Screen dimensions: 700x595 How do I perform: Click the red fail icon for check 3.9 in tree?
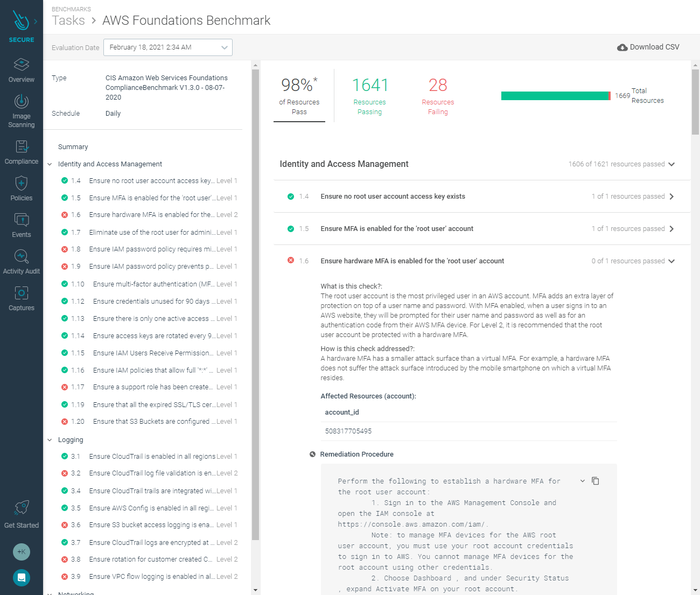tap(65, 577)
